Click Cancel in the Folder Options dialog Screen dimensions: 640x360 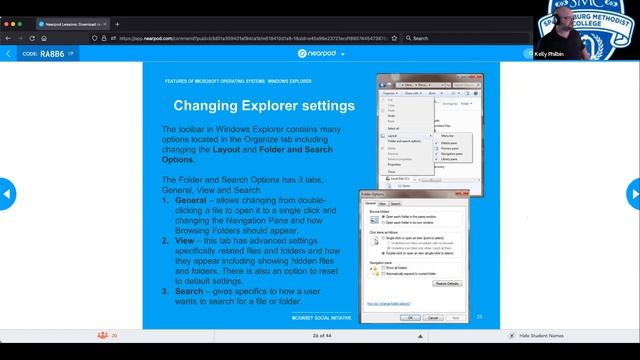pos(433,318)
